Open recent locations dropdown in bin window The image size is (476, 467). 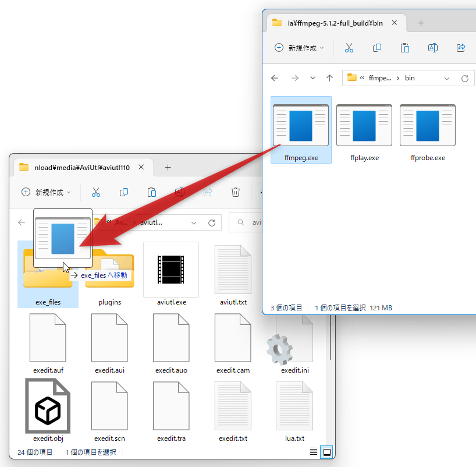coord(312,78)
